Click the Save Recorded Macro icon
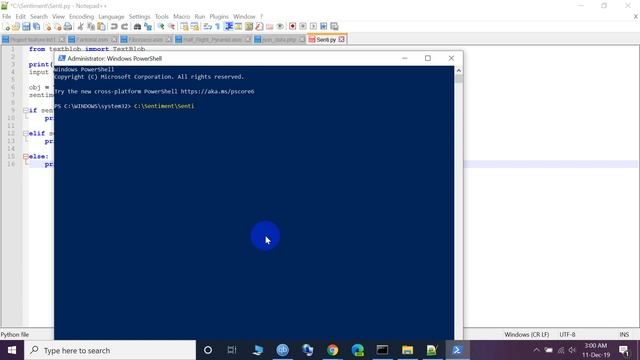Image resolution: width=640 pixels, height=360 pixels. (x=334, y=27)
